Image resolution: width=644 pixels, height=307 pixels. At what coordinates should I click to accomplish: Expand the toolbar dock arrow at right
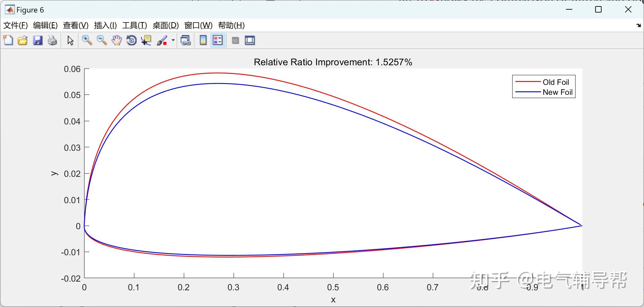coord(638,25)
